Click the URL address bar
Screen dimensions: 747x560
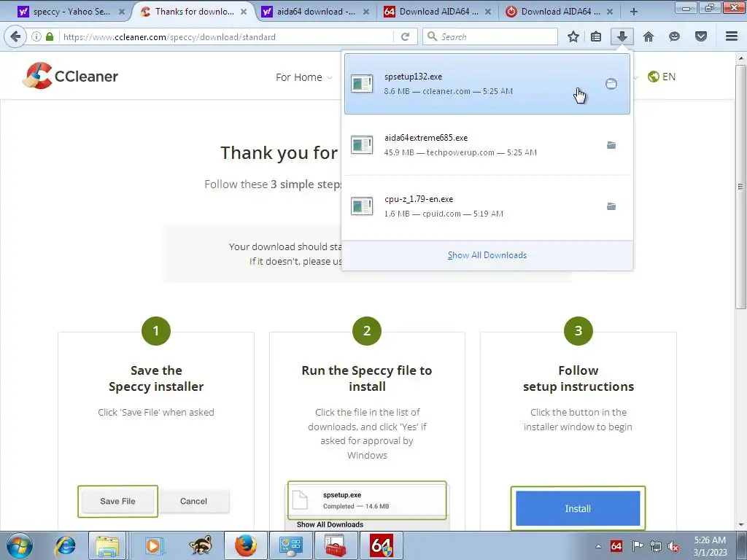pos(228,36)
